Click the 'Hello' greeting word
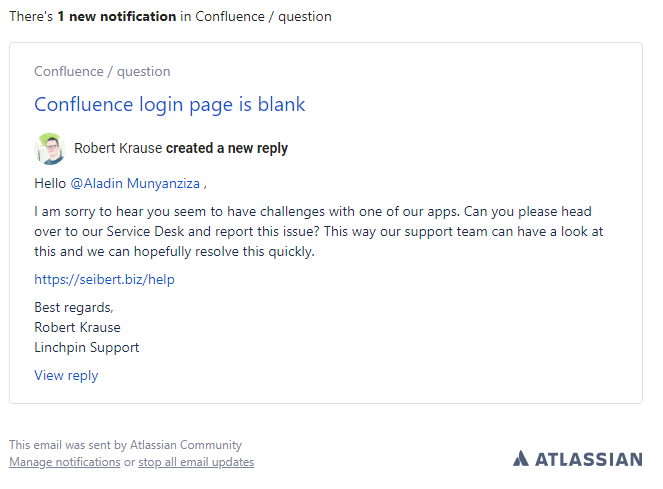 (49, 183)
